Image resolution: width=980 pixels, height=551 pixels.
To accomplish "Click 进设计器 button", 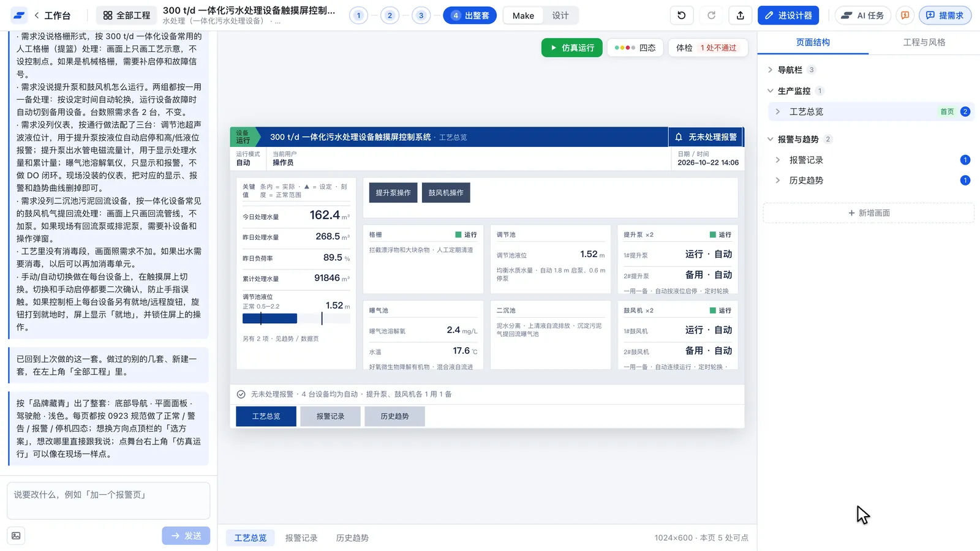I will click(788, 15).
